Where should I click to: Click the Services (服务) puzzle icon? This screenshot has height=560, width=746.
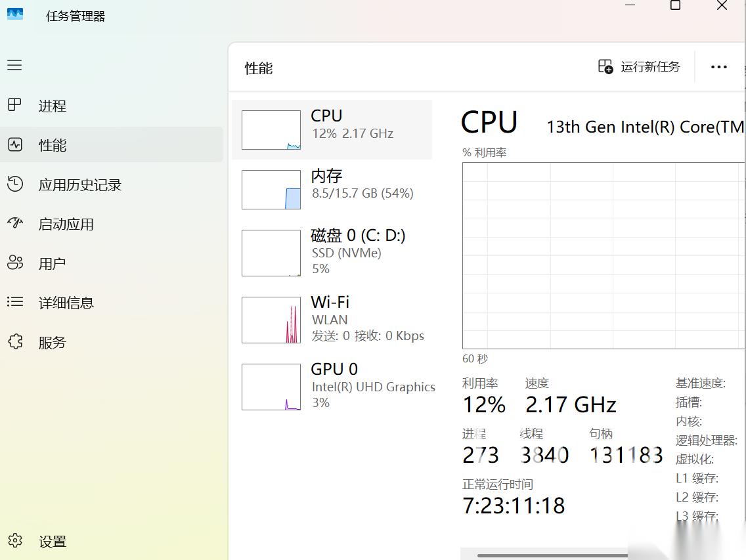(x=14, y=341)
